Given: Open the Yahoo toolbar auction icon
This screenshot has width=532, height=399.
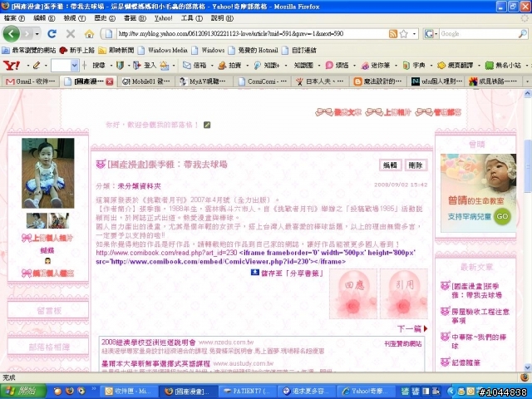Looking at the screenshot, I should [x=222, y=65].
